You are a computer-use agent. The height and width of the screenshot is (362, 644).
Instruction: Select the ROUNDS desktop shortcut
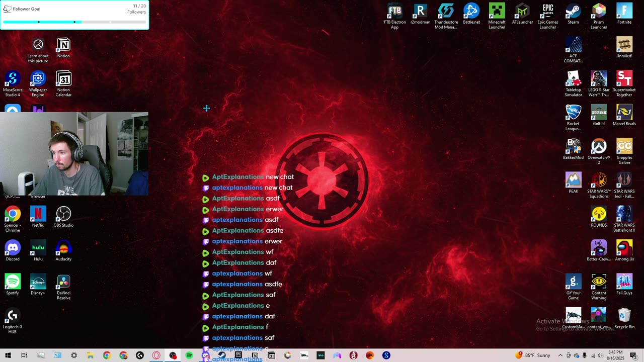click(x=599, y=217)
